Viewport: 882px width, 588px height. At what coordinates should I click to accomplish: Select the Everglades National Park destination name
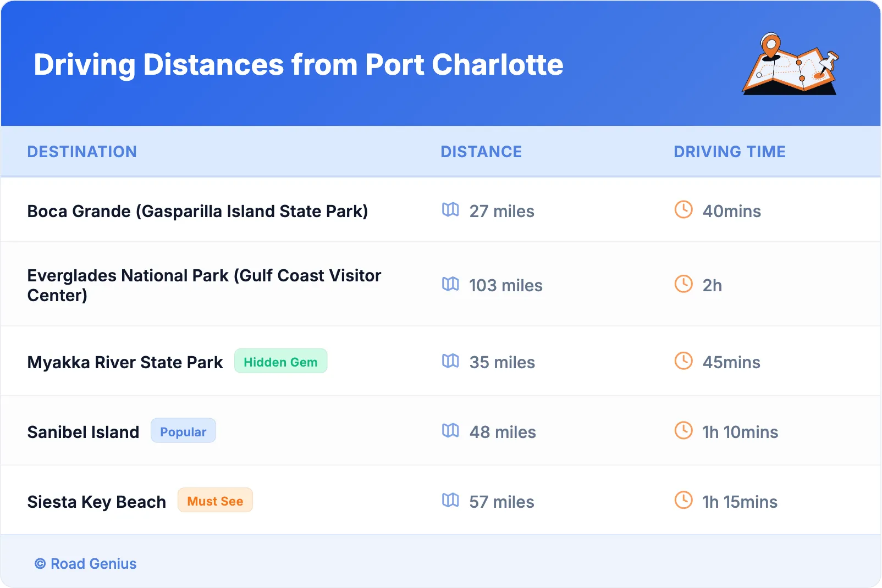[x=204, y=285]
